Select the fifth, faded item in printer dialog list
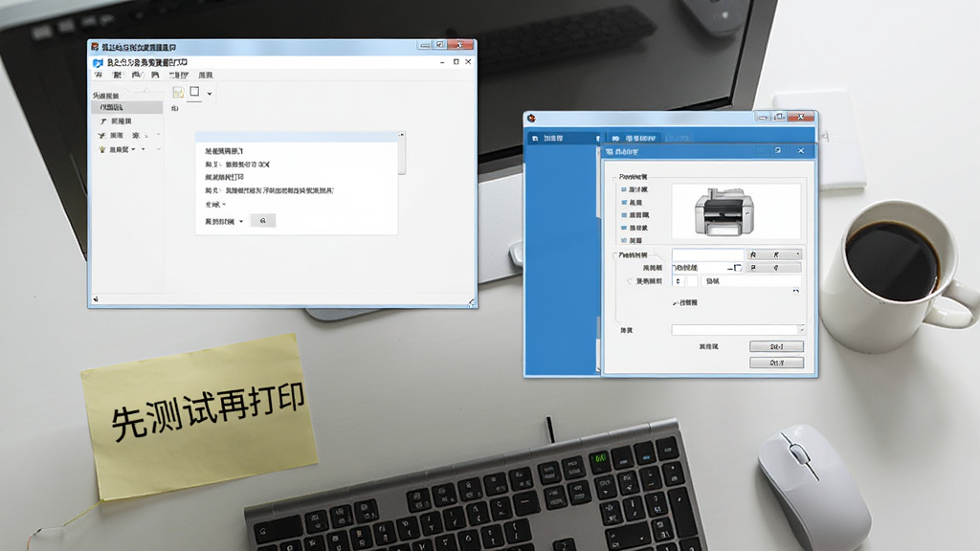This screenshot has width=980, height=551. [632, 240]
